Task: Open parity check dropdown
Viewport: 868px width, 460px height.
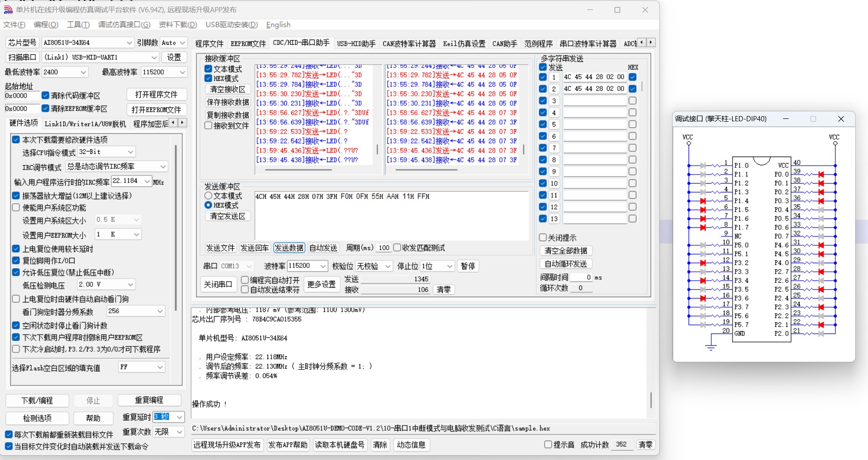Action: [x=374, y=266]
